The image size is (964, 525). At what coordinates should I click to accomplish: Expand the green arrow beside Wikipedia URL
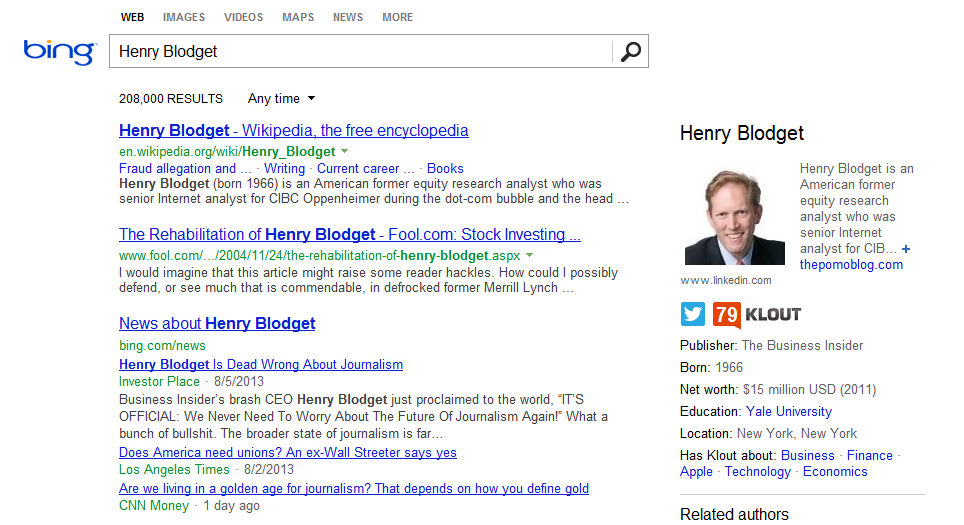tap(344, 152)
